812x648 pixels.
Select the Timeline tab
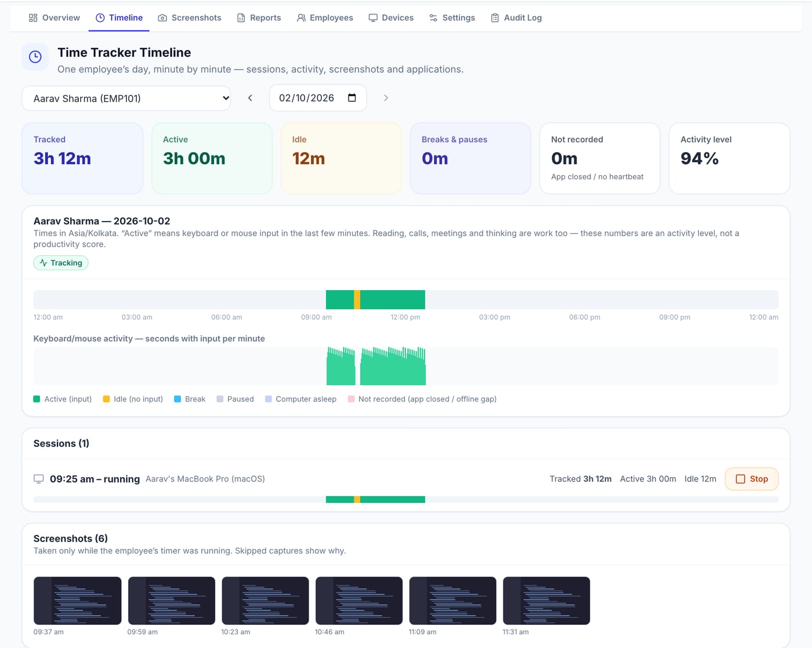[119, 18]
